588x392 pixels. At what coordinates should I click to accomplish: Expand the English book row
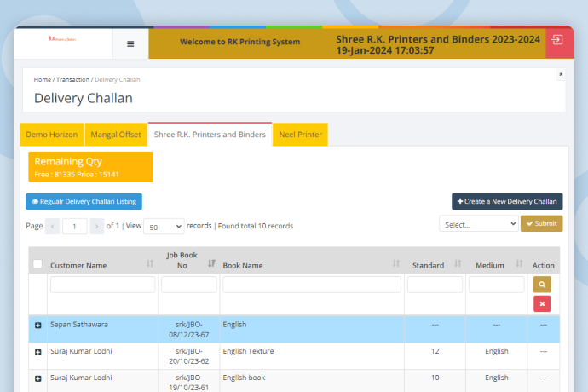point(37,378)
